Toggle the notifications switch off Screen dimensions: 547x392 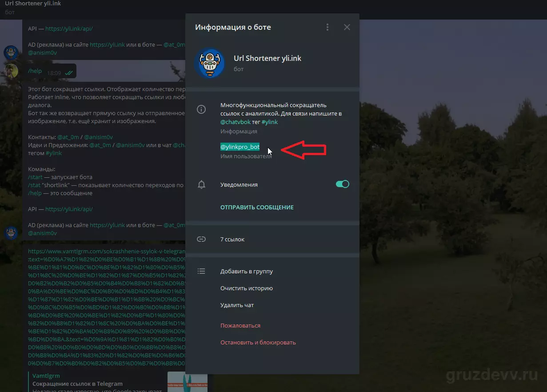[x=343, y=184]
